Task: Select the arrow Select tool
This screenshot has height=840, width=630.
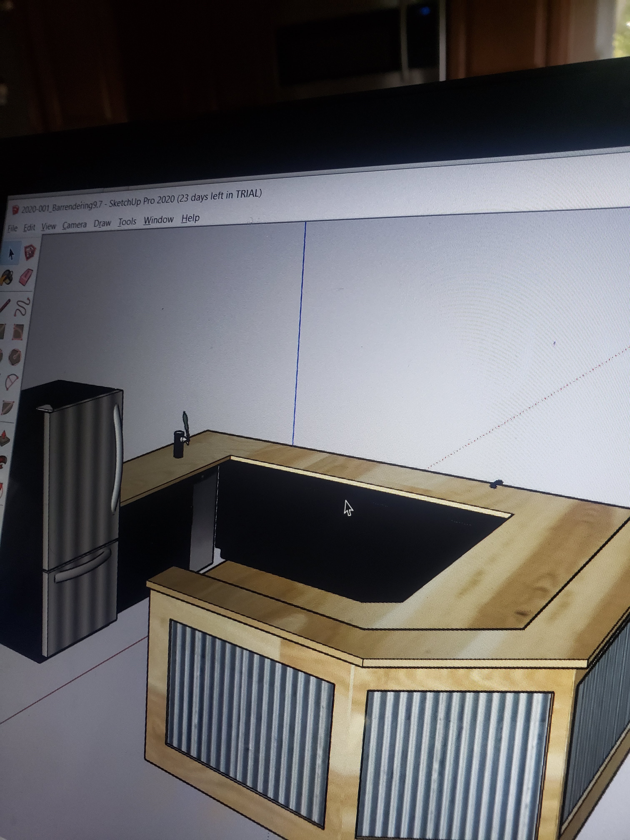Action: pyautogui.click(x=11, y=254)
